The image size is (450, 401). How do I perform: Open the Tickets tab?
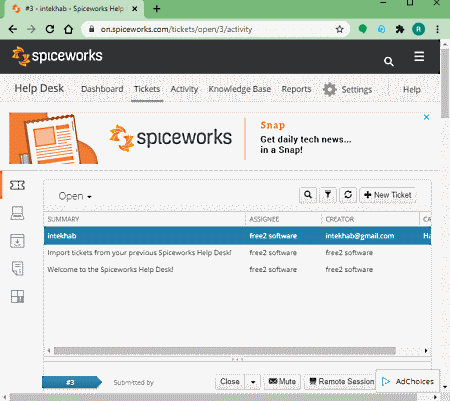147,89
